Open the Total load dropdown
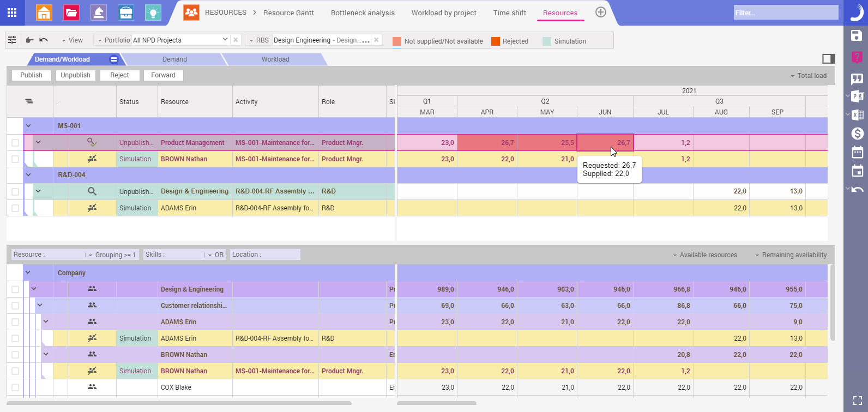The image size is (868, 412). click(809, 76)
